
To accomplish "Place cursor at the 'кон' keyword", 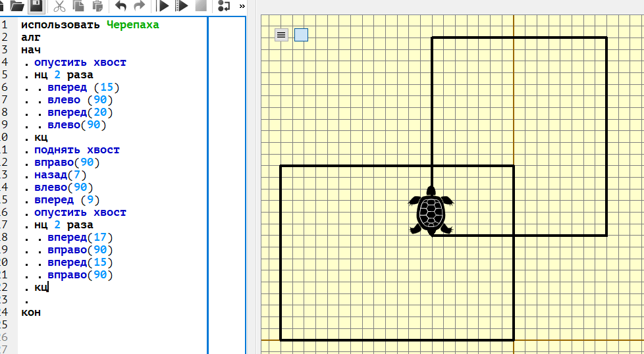I will pos(31,312).
